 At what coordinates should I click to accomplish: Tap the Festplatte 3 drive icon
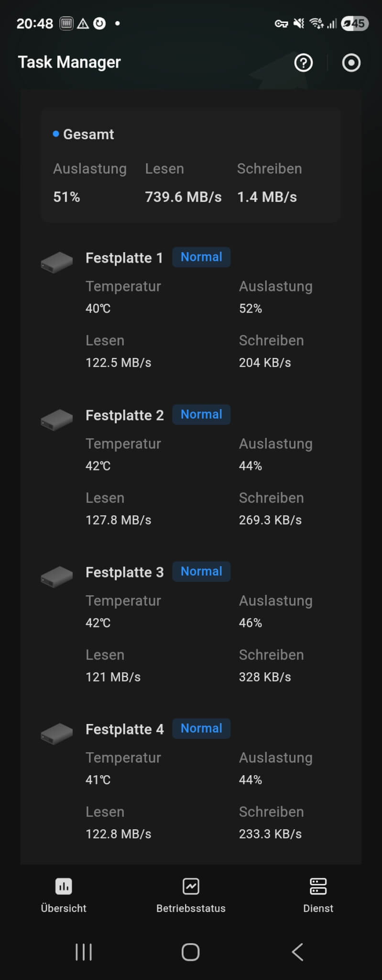pos(57,576)
